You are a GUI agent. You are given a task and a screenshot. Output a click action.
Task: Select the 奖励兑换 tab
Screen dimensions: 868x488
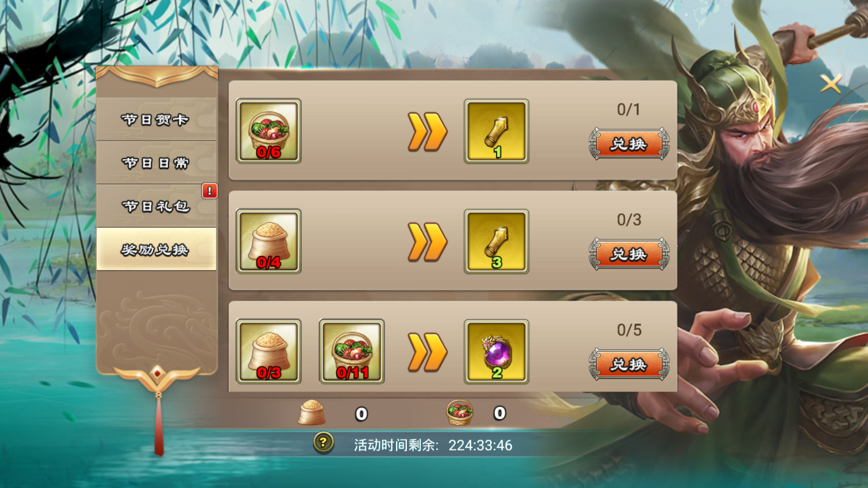click(156, 249)
